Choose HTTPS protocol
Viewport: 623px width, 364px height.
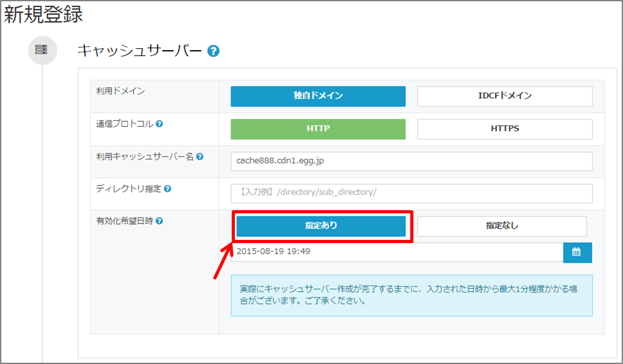504,129
